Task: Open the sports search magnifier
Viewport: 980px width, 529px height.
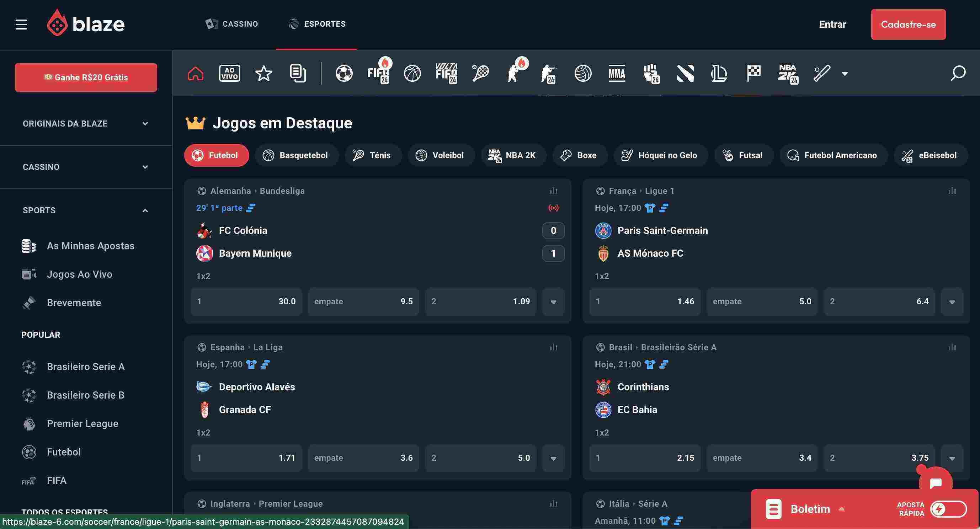Action: point(958,73)
